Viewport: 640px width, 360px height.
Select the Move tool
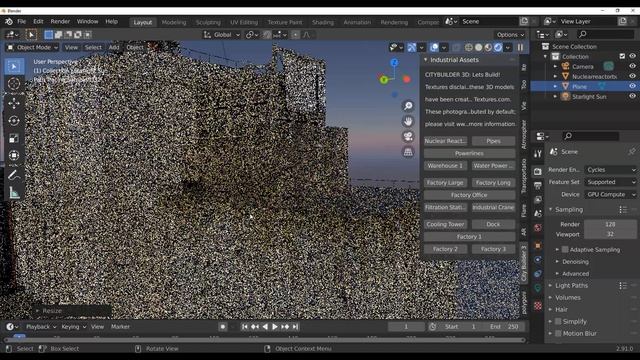14,103
